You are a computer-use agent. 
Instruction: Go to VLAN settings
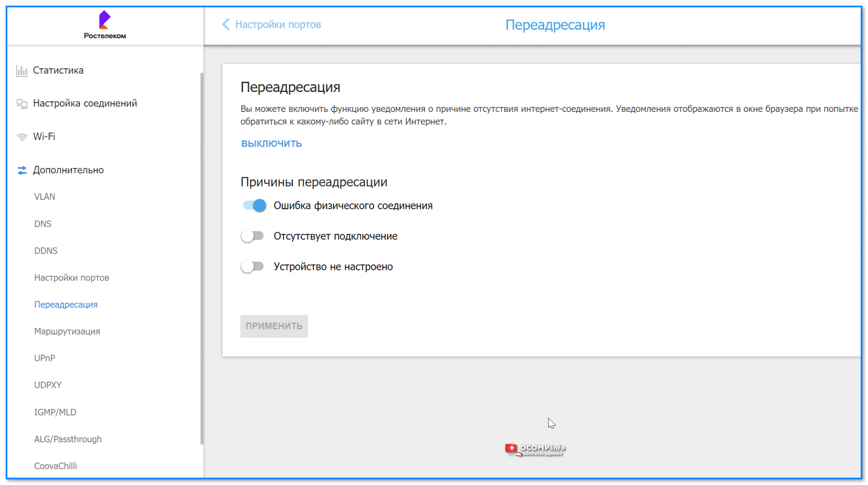(x=45, y=197)
